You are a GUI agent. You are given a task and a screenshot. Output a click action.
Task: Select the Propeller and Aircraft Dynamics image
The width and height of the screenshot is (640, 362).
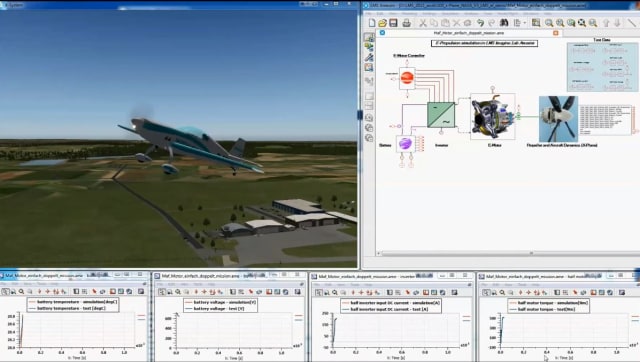coord(558,119)
